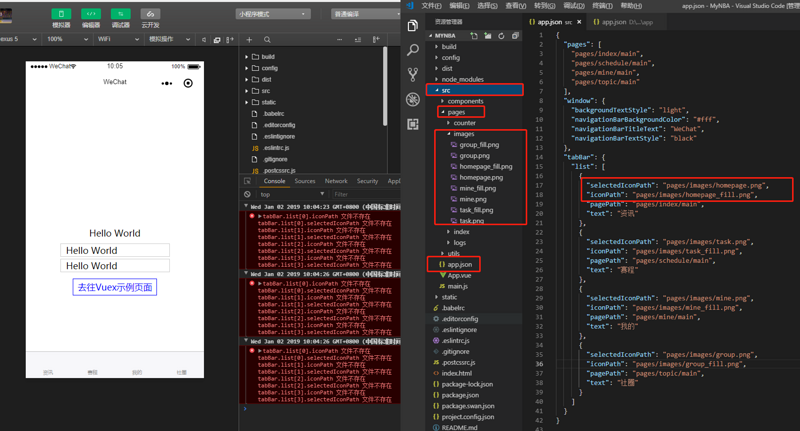Viewport: 800px width, 431px height.
Task: Switch to the Network tab
Action: pyautogui.click(x=336, y=181)
